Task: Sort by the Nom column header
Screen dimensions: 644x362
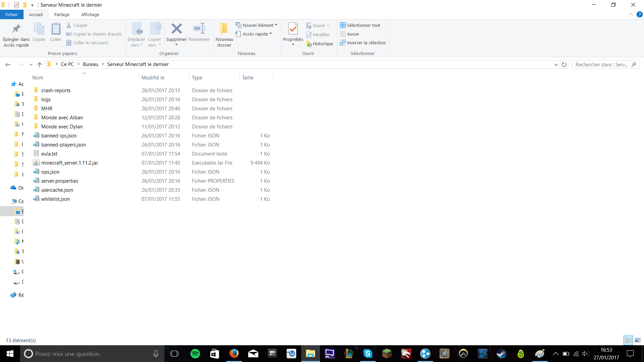Action: [38, 77]
